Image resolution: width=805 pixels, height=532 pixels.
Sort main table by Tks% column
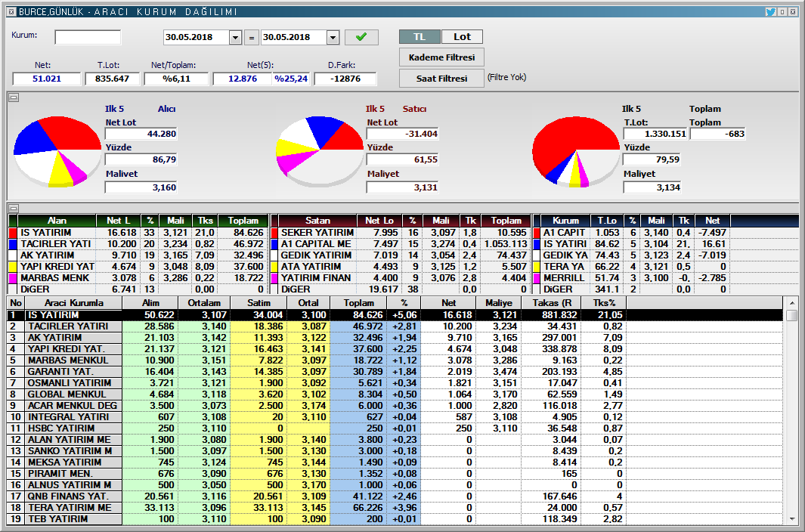click(x=604, y=303)
